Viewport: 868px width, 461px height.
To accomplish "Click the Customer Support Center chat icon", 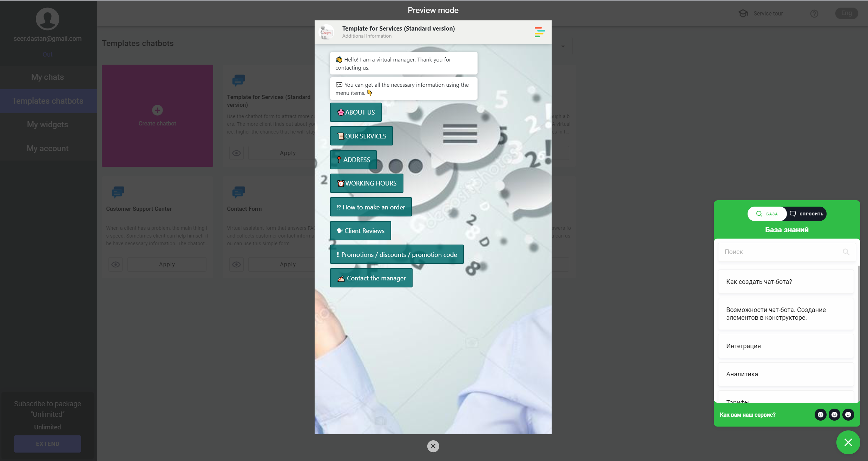I will (118, 192).
